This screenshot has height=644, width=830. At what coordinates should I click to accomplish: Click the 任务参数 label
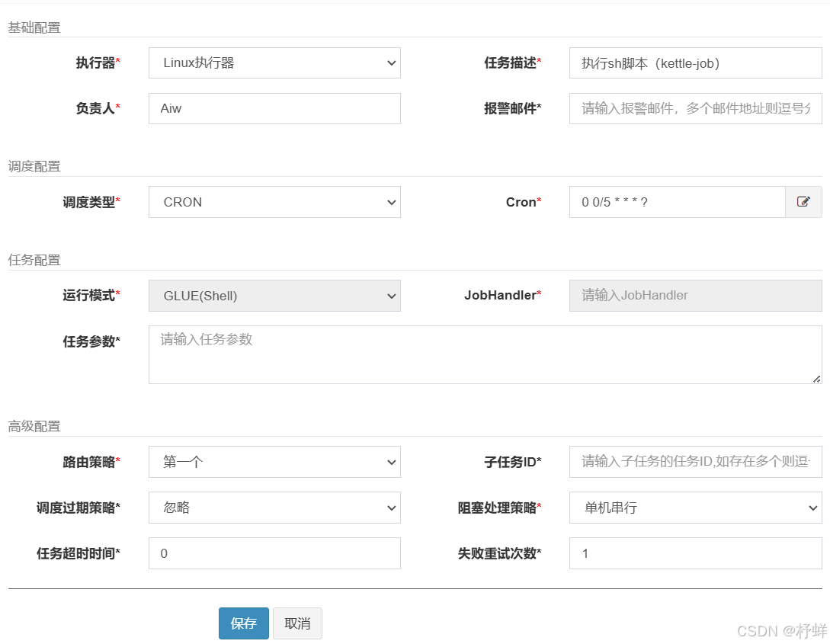click(91, 341)
